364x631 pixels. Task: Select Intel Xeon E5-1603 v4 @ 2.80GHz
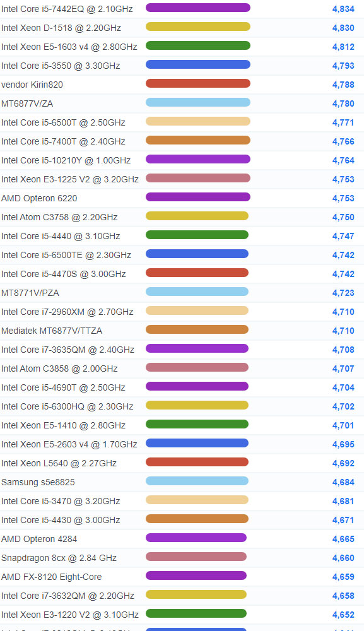pyautogui.click(x=69, y=47)
